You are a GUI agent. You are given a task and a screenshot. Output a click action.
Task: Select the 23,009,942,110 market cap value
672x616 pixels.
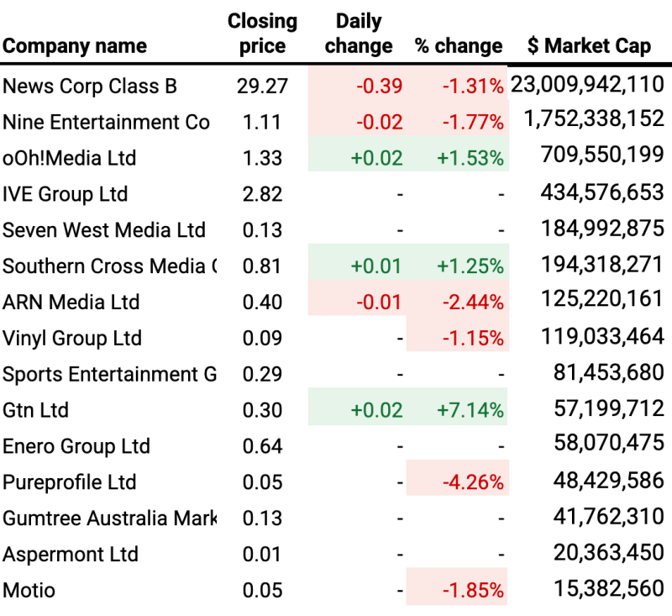tap(587, 85)
